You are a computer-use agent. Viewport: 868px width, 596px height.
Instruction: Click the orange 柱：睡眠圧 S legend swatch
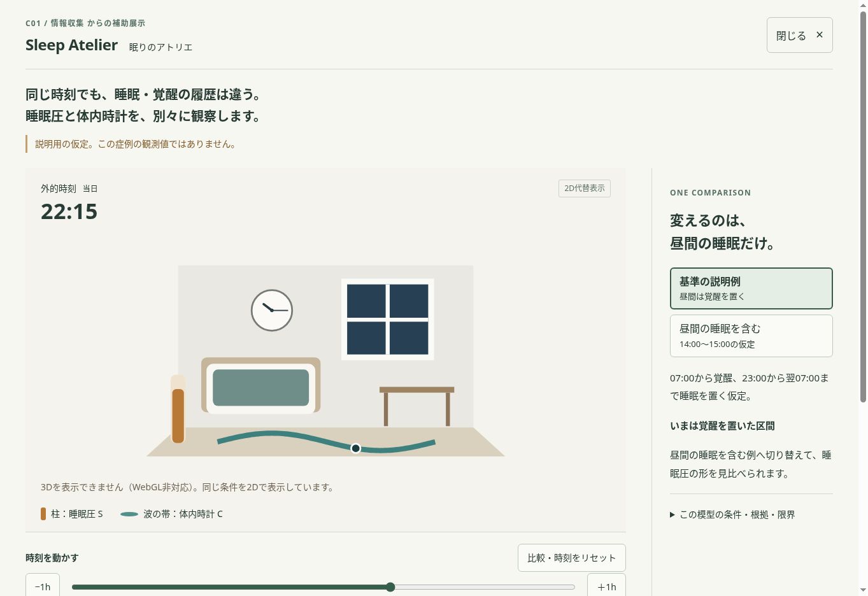[43, 514]
